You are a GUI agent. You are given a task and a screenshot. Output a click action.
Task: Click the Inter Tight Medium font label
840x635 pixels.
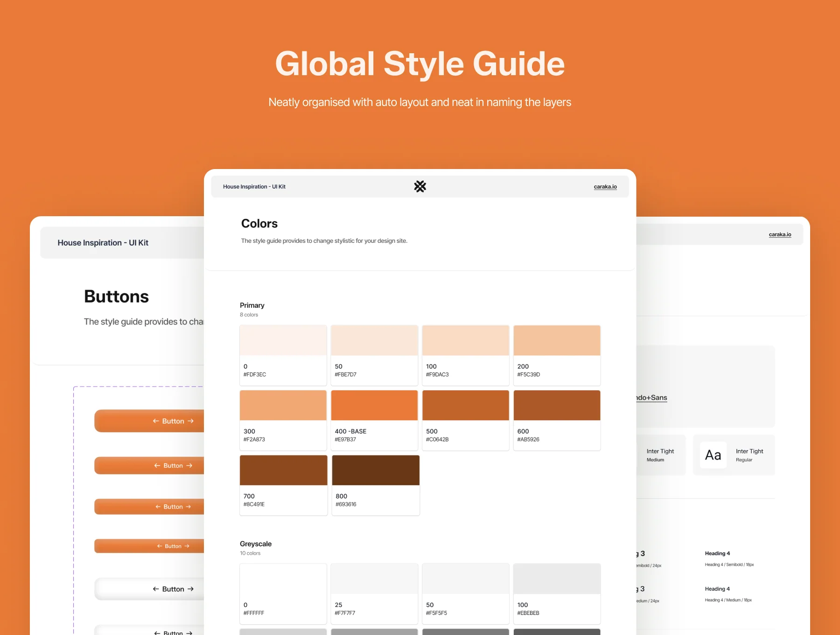tap(660, 455)
